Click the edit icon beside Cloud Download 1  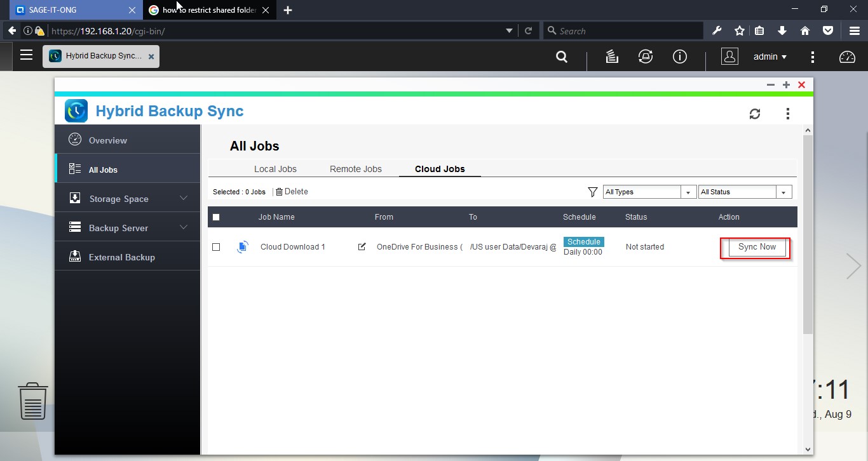point(362,247)
